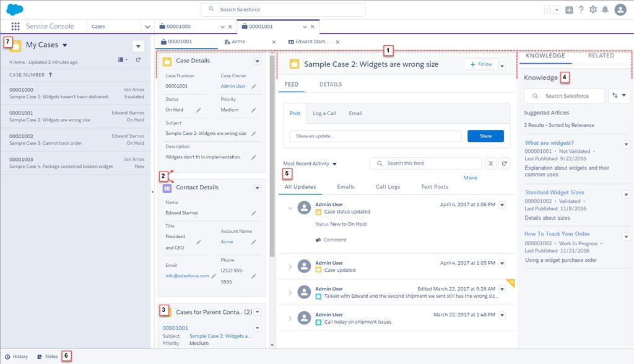Open the user profile avatar

620,9
